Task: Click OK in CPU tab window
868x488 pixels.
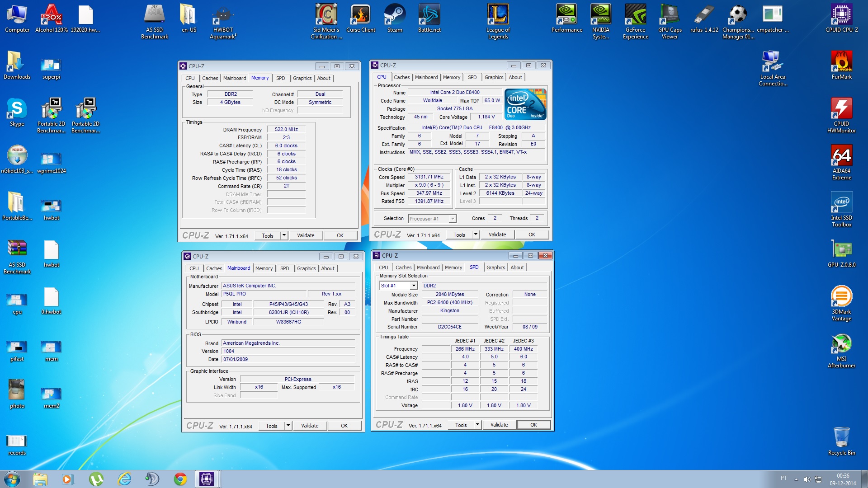Action: 532,235
